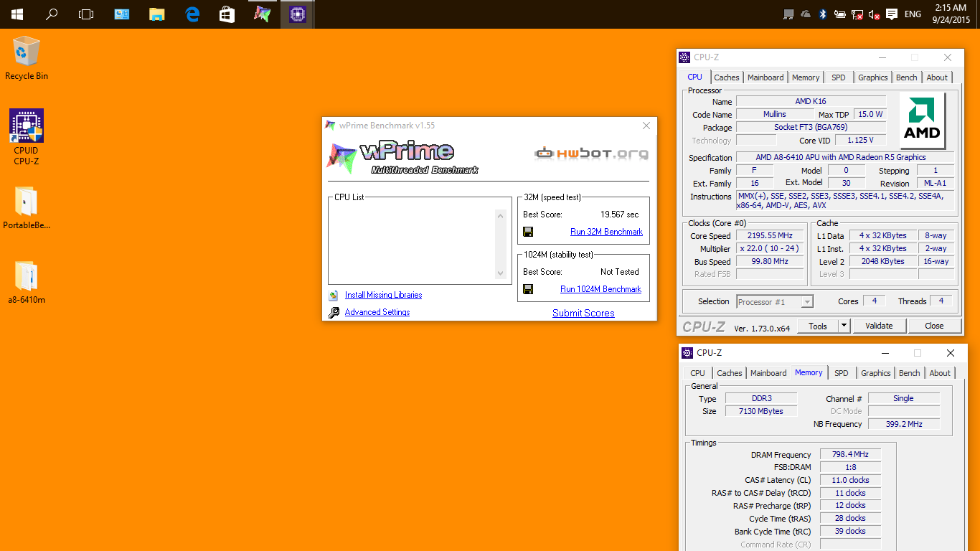Switch to wPrime taskbar icon
980x551 pixels.
coord(263,14)
